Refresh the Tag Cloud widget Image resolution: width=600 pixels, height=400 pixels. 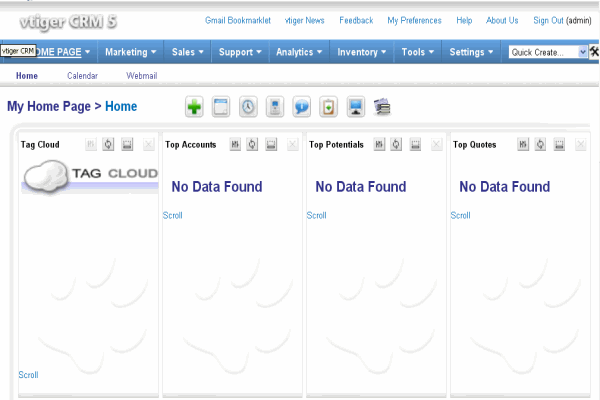(109, 145)
